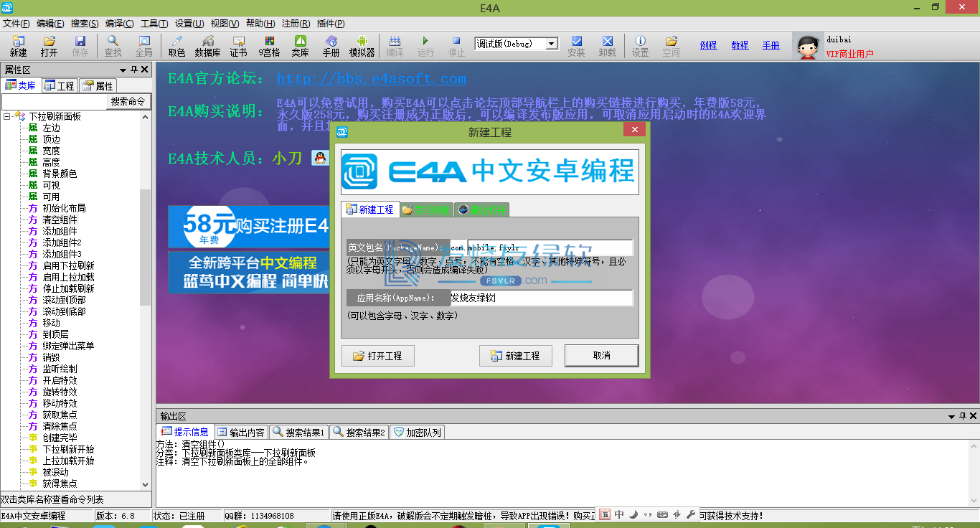Switch to the 输出内容 output tab
Screen dimensions: 980x528
pos(241,432)
